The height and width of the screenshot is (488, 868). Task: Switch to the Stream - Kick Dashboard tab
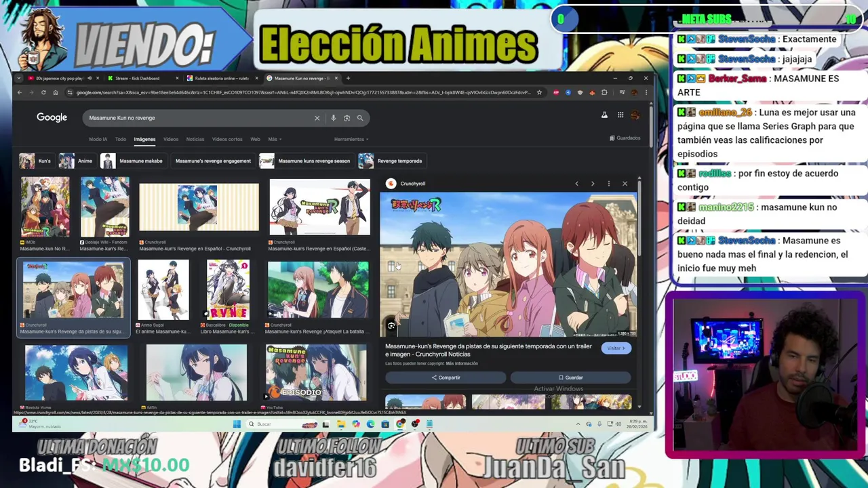tap(144, 78)
